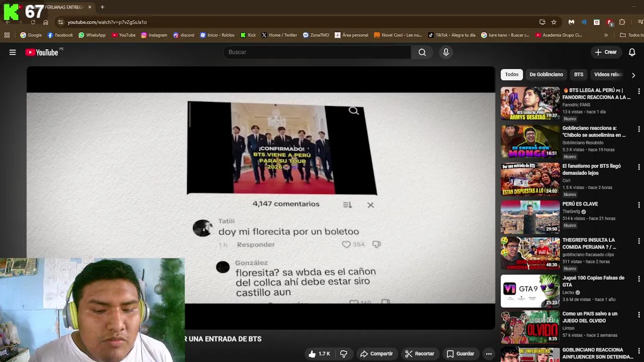Viewport: 644px width, 362px height.
Task: Click Linton channel name
Action: coord(568,328)
